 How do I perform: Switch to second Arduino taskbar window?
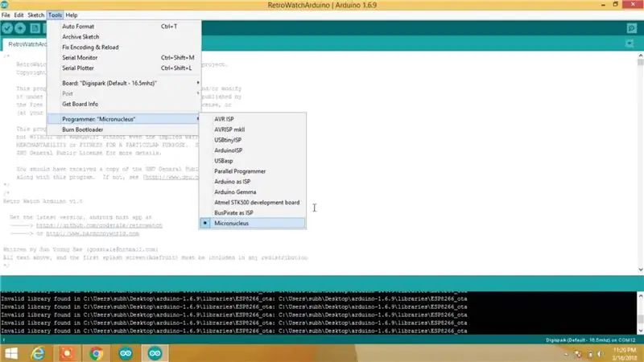pyautogui.click(x=155, y=353)
